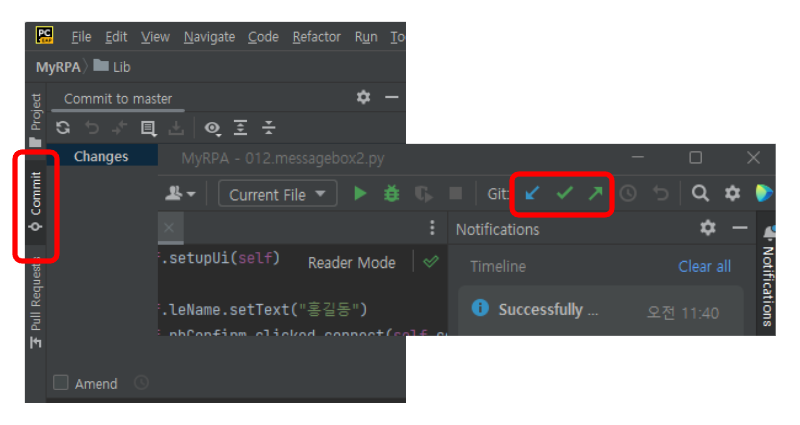Hide the Notifications panel
800x425 pixels.
740,228
